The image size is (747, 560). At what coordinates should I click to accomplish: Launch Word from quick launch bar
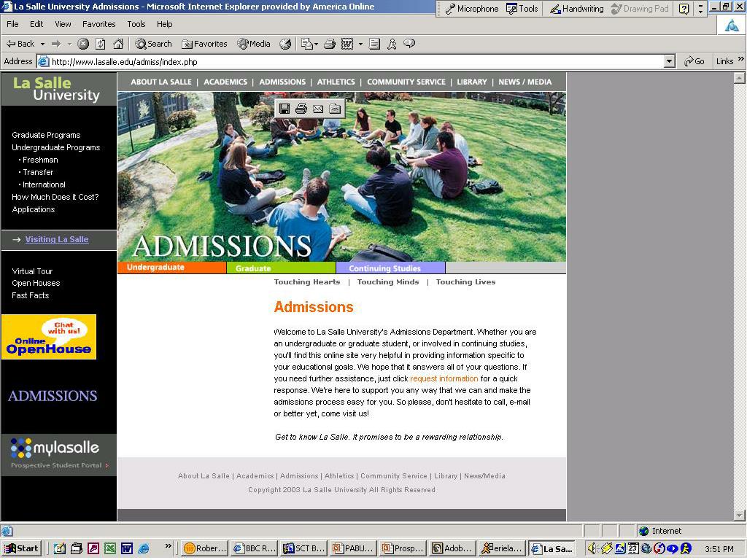coord(127,548)
